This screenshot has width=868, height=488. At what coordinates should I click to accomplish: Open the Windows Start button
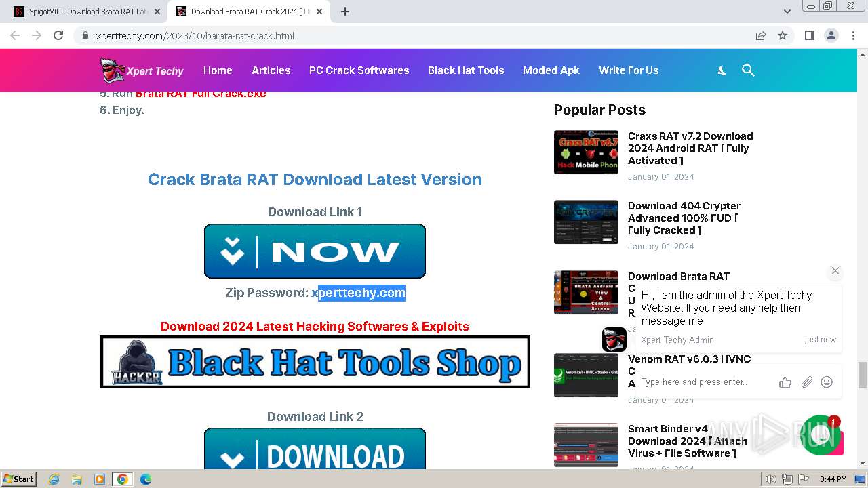point(19,479)
